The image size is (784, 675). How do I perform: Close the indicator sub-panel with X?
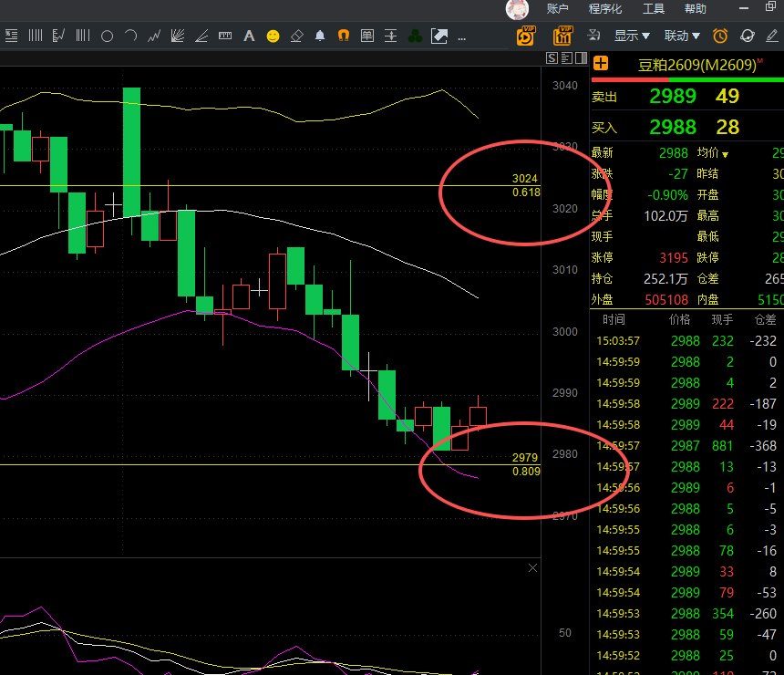click(533, 568)
